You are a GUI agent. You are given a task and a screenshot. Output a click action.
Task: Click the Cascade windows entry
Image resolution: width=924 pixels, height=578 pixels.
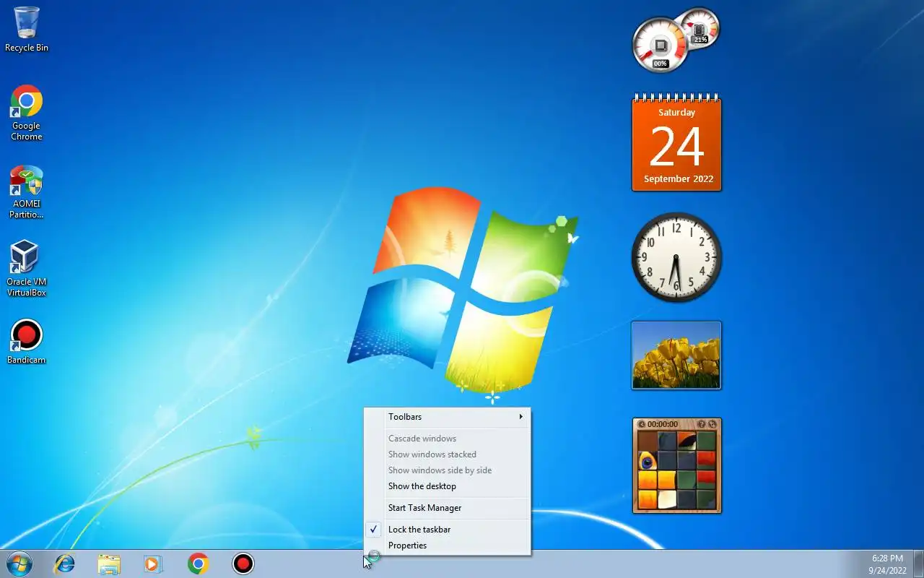coord(447,439)
